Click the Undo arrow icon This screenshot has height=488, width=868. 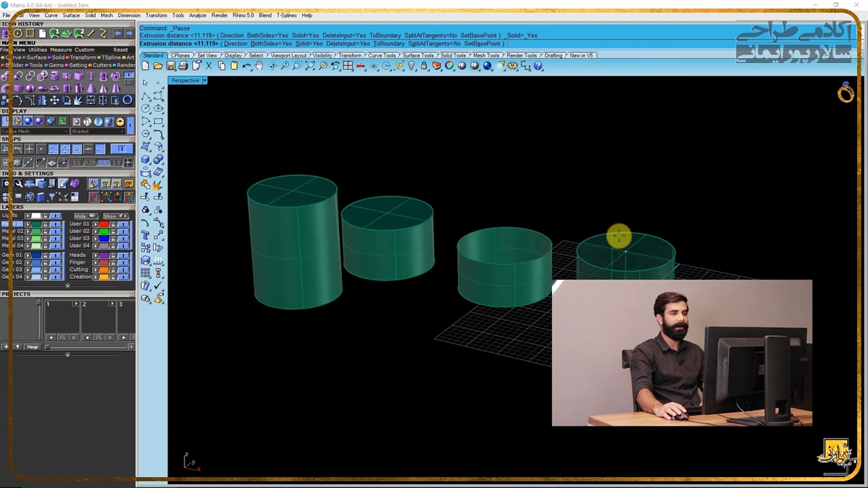pyautogui.click(x=247, y=66)
